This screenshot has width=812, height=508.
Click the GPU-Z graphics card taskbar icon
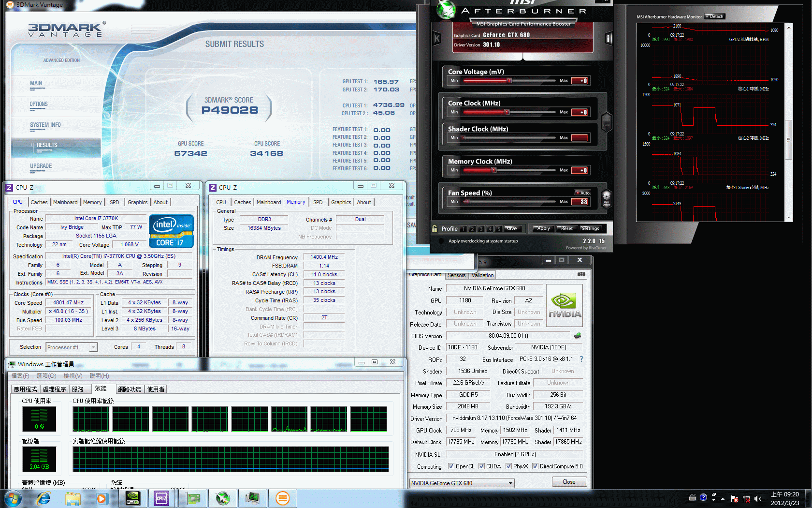[x=193, y=498]
